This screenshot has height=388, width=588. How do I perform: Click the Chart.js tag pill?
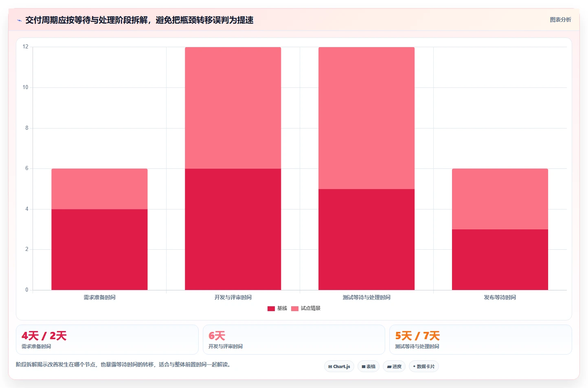(x=339, y=366)
